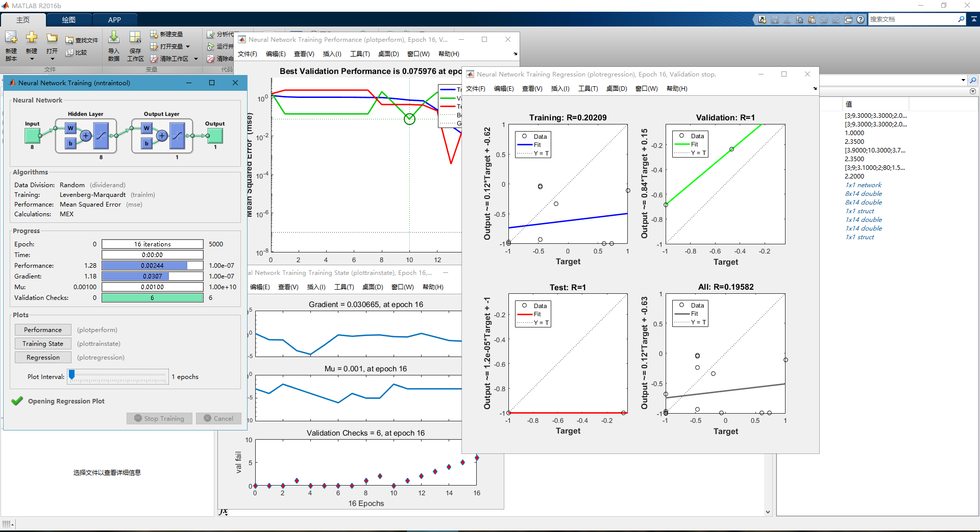Viewport: 980px width, 532px height.
Task: Click the first '8x14 double' workspace value
Action: 863,194
